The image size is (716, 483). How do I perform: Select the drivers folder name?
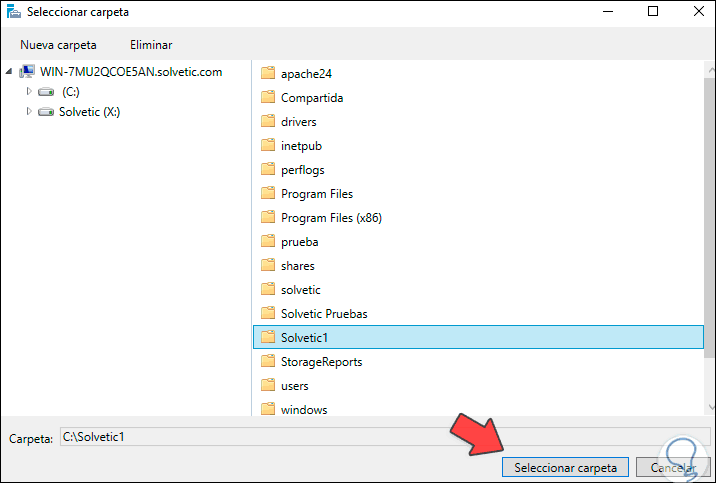(x=299, y=122)
